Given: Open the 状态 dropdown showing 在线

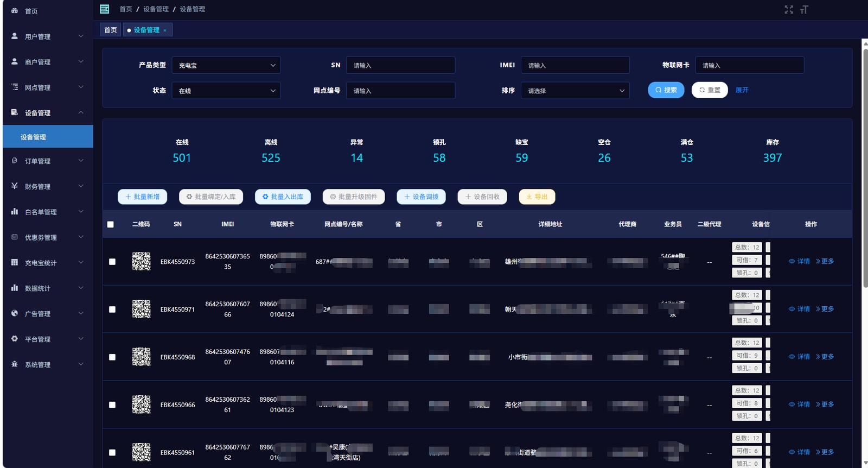Looking at the screenshot, I should point(226,91).
